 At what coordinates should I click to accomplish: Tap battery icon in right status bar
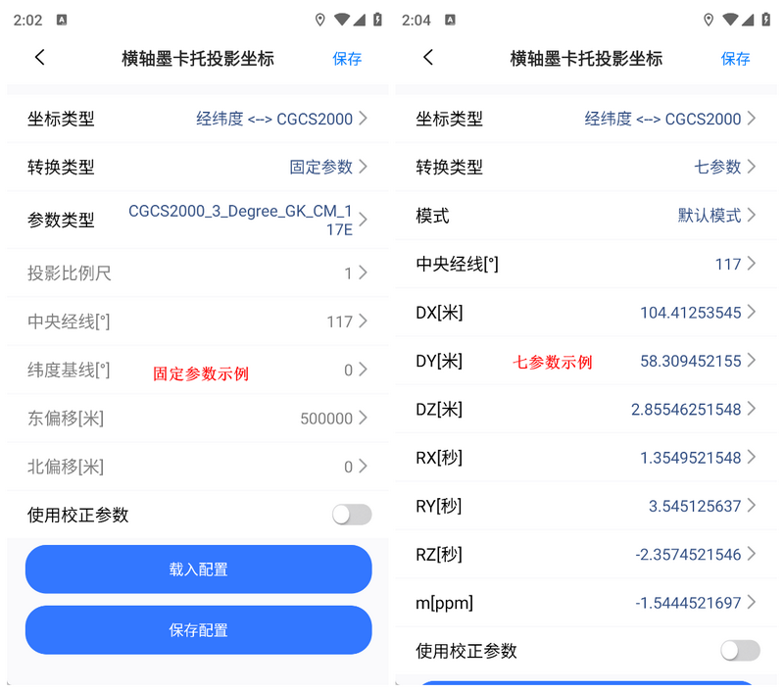[766, 20]
